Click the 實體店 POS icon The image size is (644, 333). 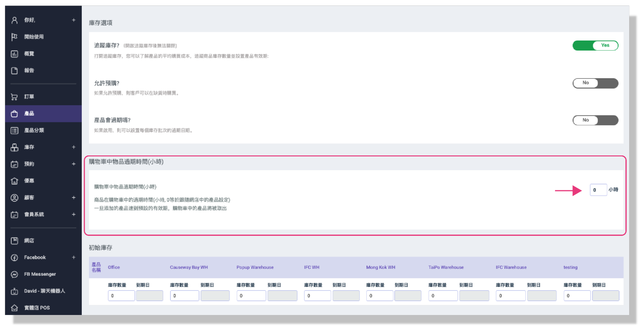(x=14, y=308)
